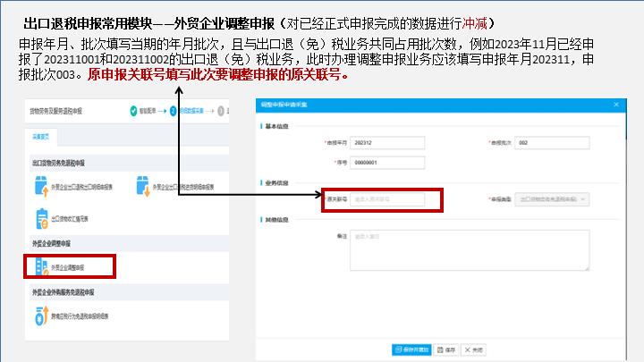Click the 基本信息 section label

click(x=276, y=126)
